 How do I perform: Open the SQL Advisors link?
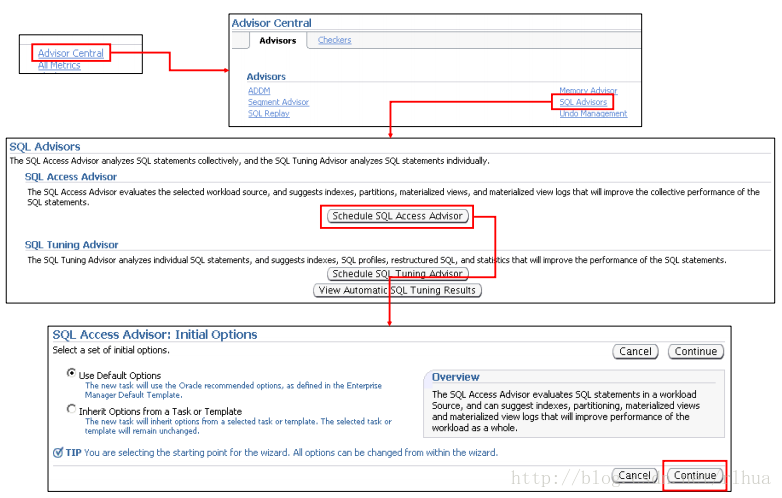pos(583,102)
